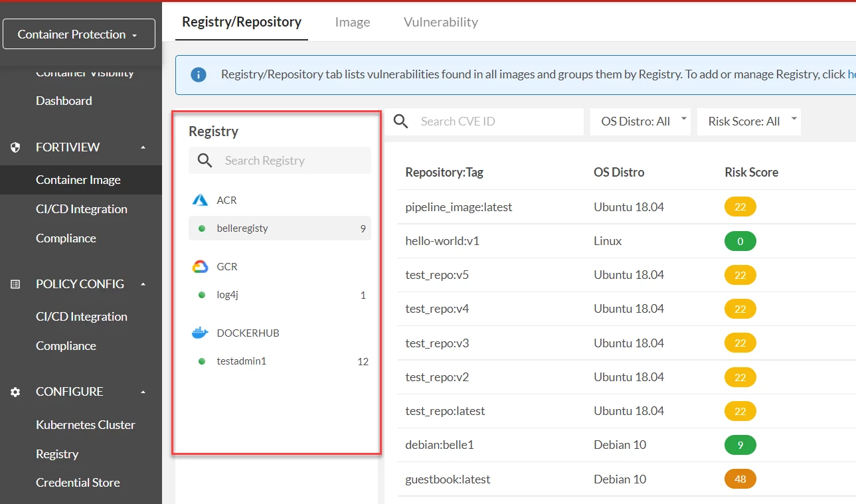Image resolution: width=856 pixels, height=504 pixels.
Task: Click the Azure ACR logo icon
Action: (200, 201)
